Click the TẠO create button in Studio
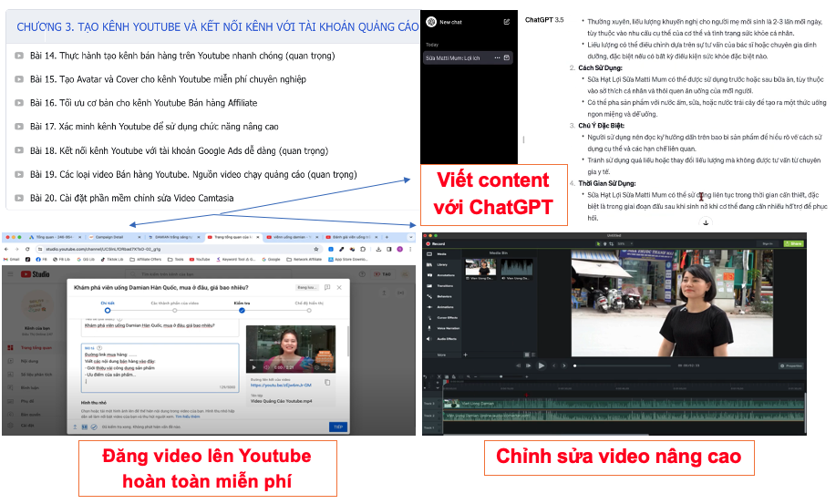This screenshot has width=836, height=504. (x=383, y=274)
